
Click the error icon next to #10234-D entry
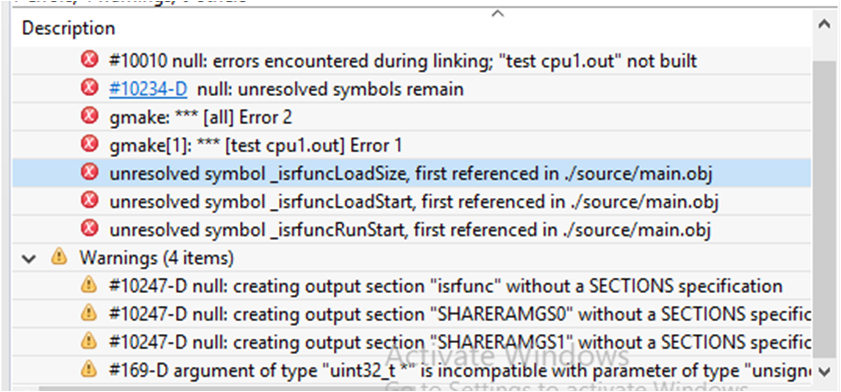click(89, 88)
